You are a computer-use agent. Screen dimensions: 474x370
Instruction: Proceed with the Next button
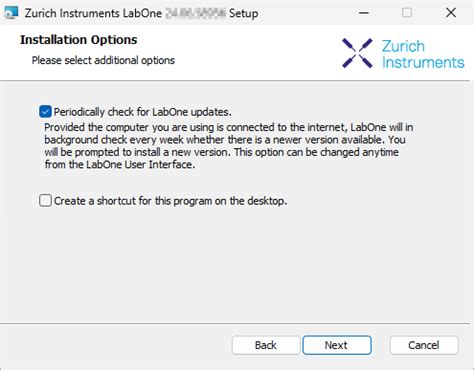[337, 345]
